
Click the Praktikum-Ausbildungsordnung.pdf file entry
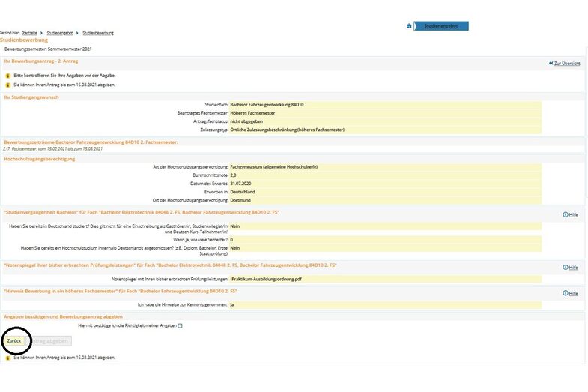click(x=266, y=278)
